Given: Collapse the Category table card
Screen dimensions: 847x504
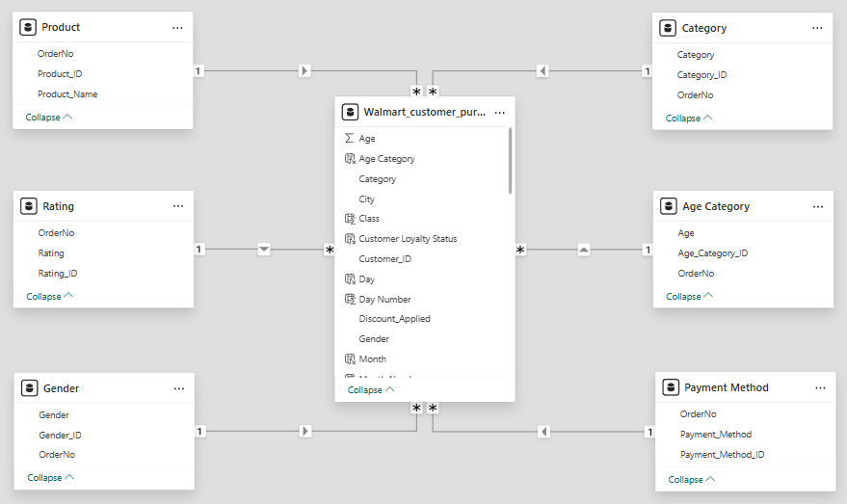Looking at the screenshot, I should pos(689,119).
